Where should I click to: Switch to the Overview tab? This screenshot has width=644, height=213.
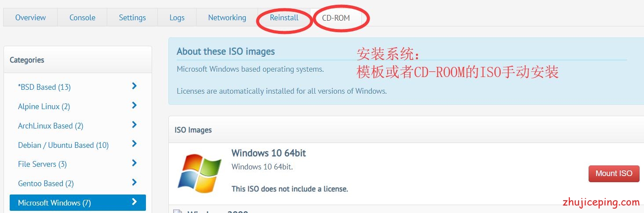click(x=30, y=18)
